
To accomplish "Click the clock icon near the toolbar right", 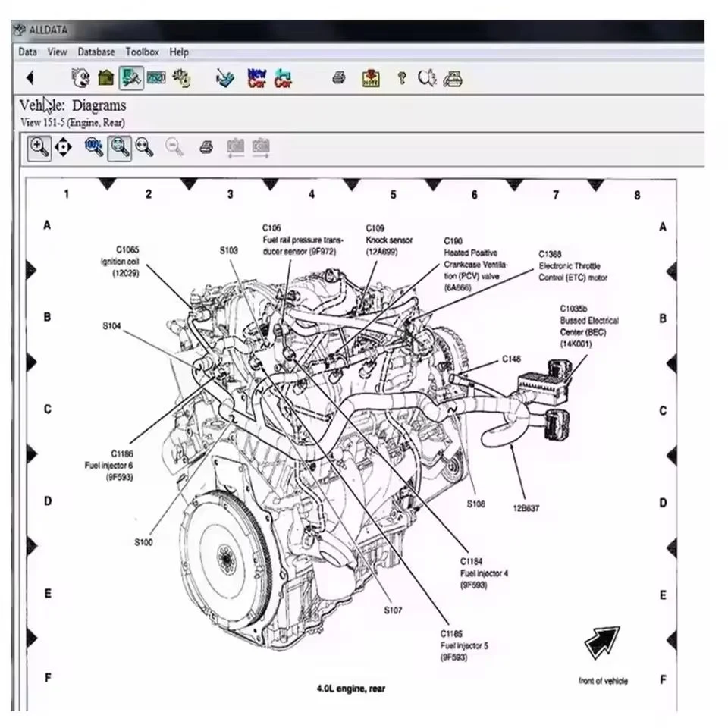I will click(x=426, y=77).
